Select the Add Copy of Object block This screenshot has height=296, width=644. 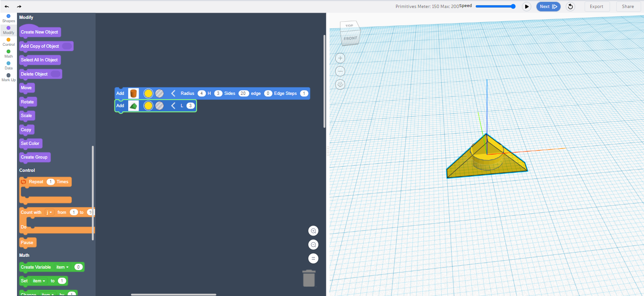[46, 46]
